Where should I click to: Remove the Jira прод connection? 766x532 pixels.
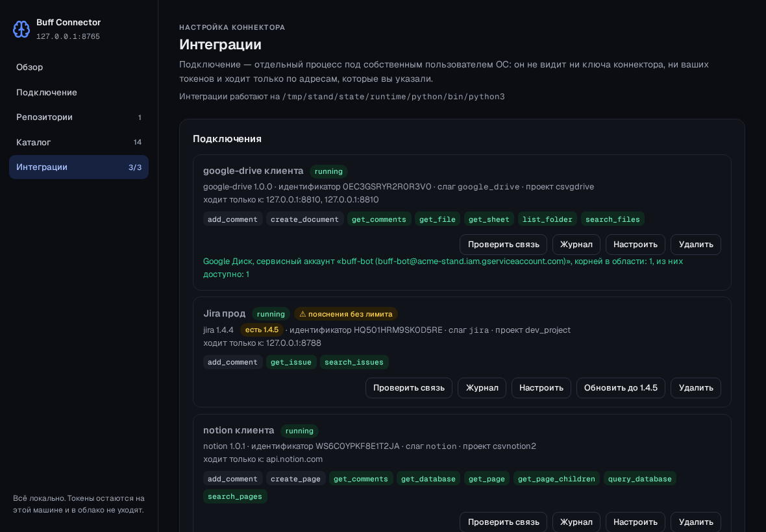tap(696, 388)
